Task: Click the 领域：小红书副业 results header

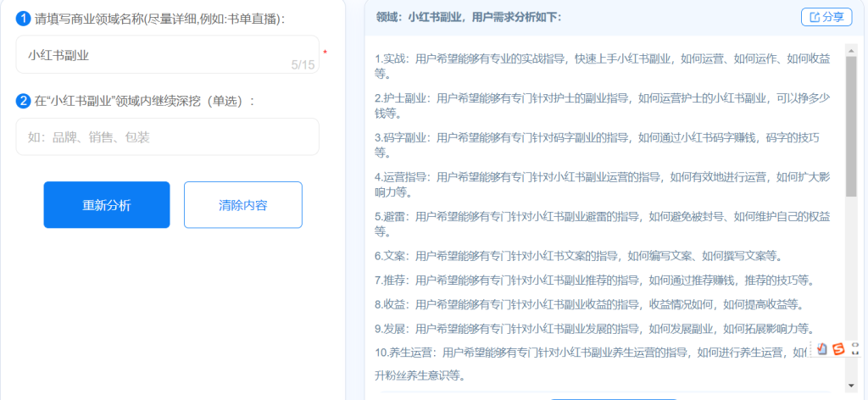Action: [x=468, y=17]
